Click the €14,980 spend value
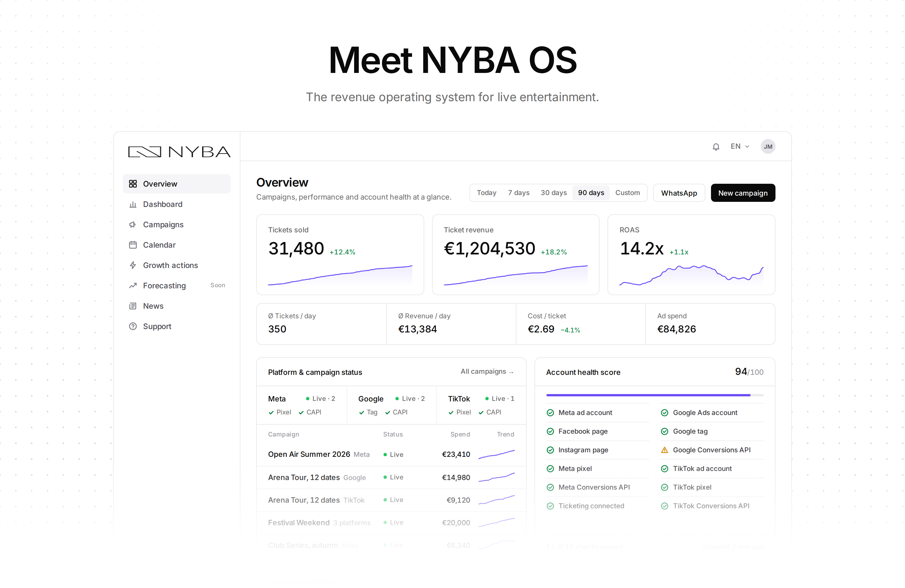905x588 pixels. point(456,477)
